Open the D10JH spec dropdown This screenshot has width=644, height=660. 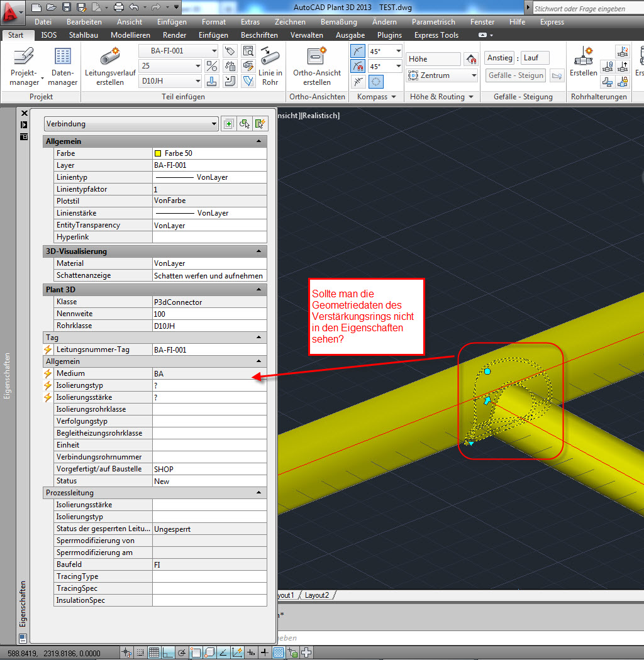click(197, 81)
